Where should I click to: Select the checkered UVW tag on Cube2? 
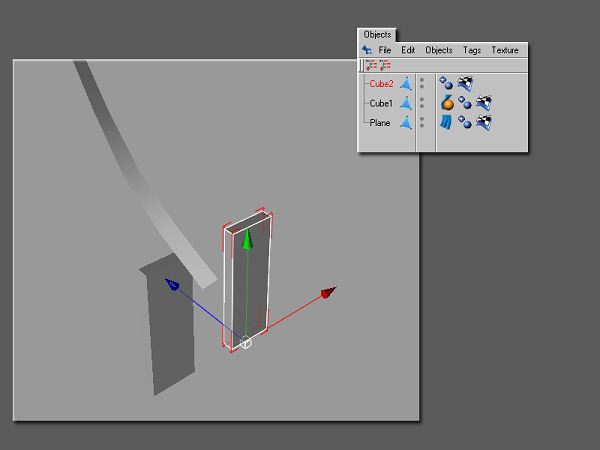466,85
